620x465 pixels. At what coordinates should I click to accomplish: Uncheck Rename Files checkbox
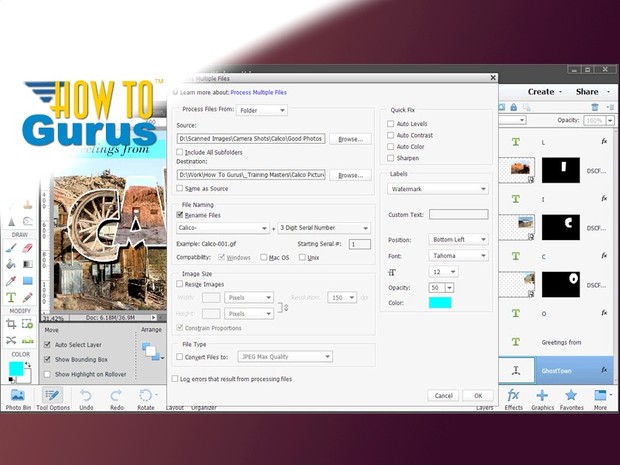pos(180,215)
